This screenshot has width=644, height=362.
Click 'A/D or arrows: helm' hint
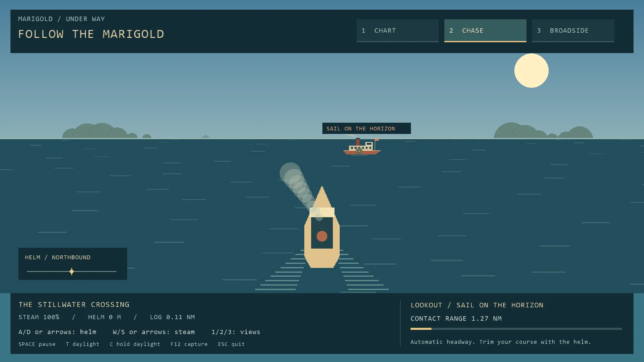point(58,332)
